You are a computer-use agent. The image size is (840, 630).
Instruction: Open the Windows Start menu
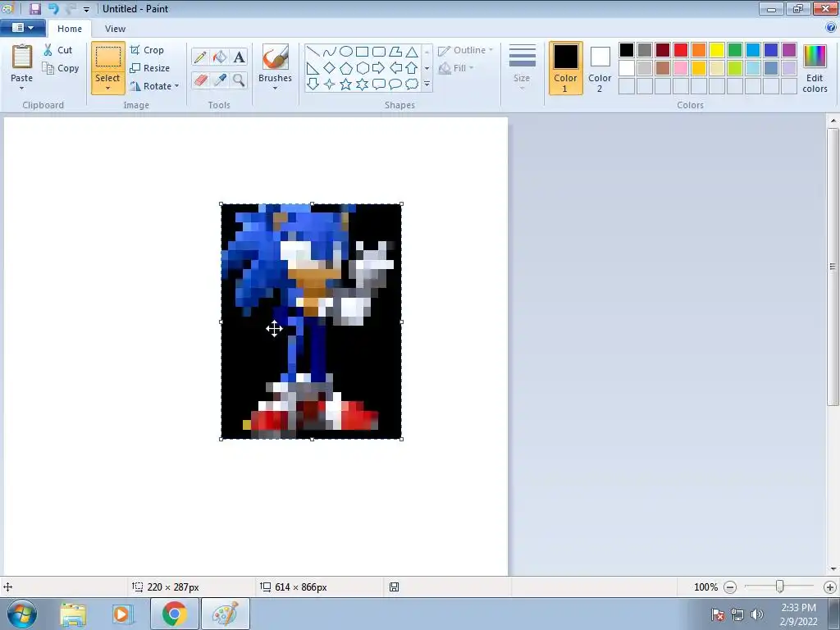[22, 614]
